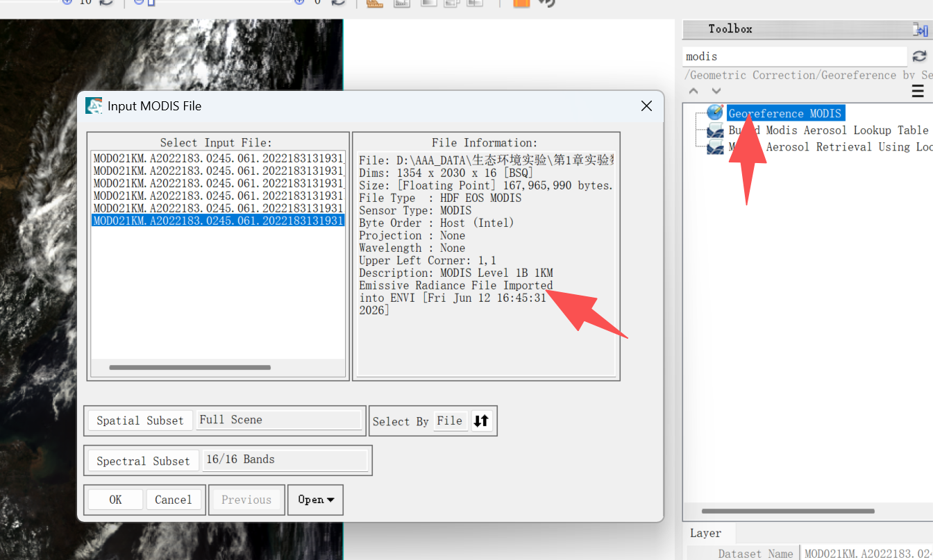This screenshot has width=933, height=560.
Task: Click the 'Projection : None' line
Action: (x=412, y=235)
